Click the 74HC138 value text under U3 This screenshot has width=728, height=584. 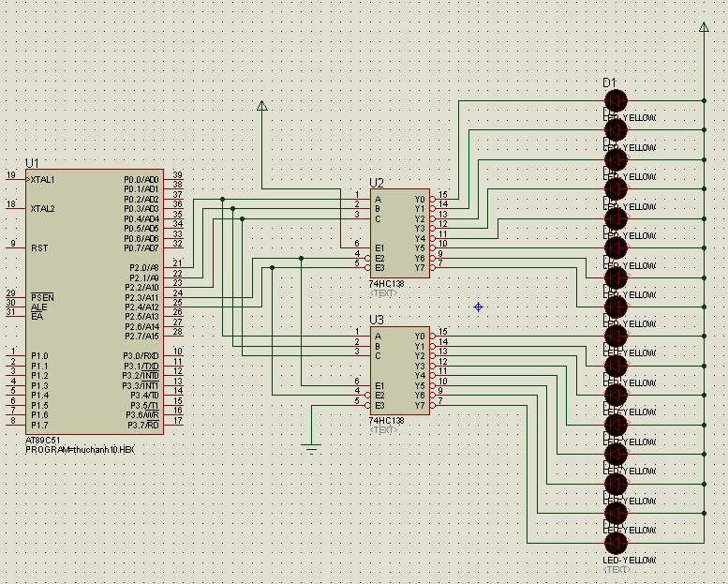pos(387,421)
